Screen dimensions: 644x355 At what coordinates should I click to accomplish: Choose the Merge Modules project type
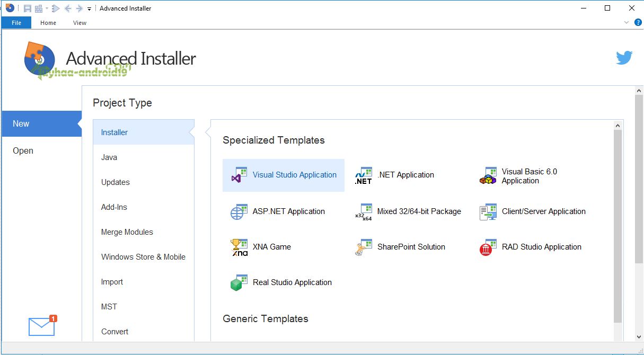click(x=127, y=232)
